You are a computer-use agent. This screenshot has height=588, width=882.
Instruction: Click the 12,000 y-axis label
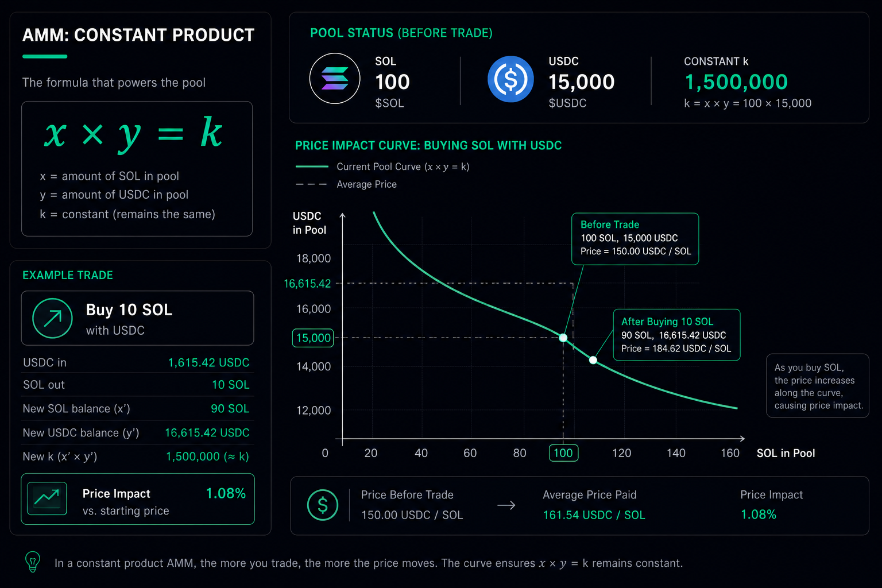[x=314, y=411]
